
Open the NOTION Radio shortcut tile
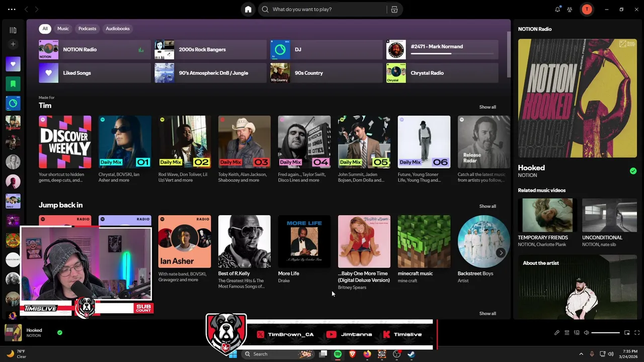[x=95, y=50]
